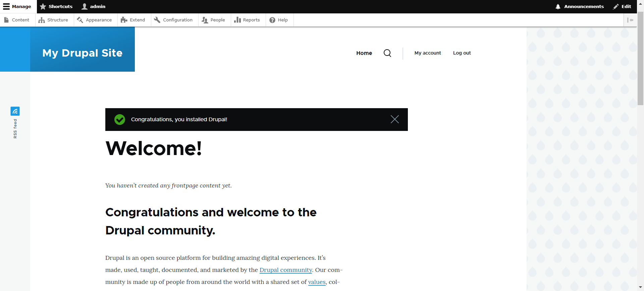Viewport: 644px width, 291px height.
Task: Toggle Edit mode with the pencil
Action: [x=622, y=6]
